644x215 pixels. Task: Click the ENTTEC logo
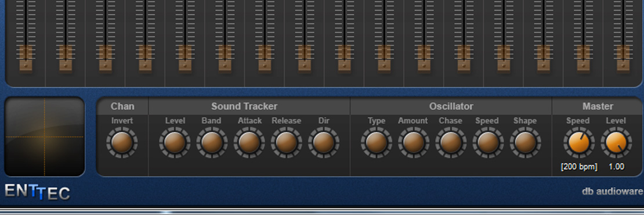[x=37, y=192]
